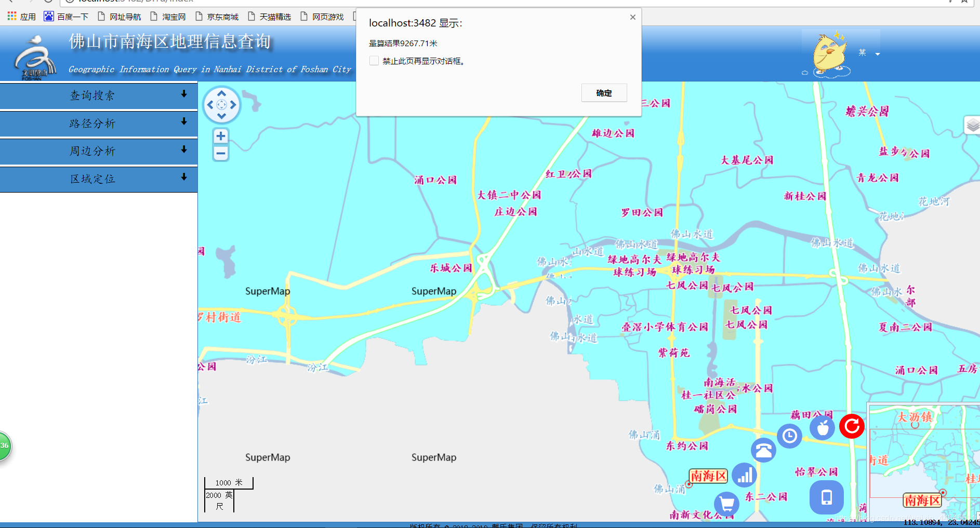Expand the 路径分析 menu panel
This screenshot has width=980, height=528.
pos(99,124)
